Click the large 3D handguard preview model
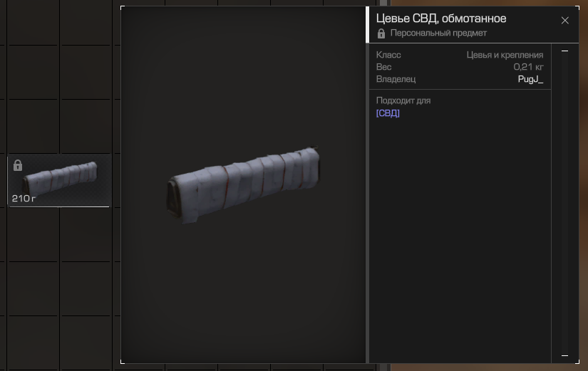The height and width of the screenshot is (371, 588). click(243, 184)
